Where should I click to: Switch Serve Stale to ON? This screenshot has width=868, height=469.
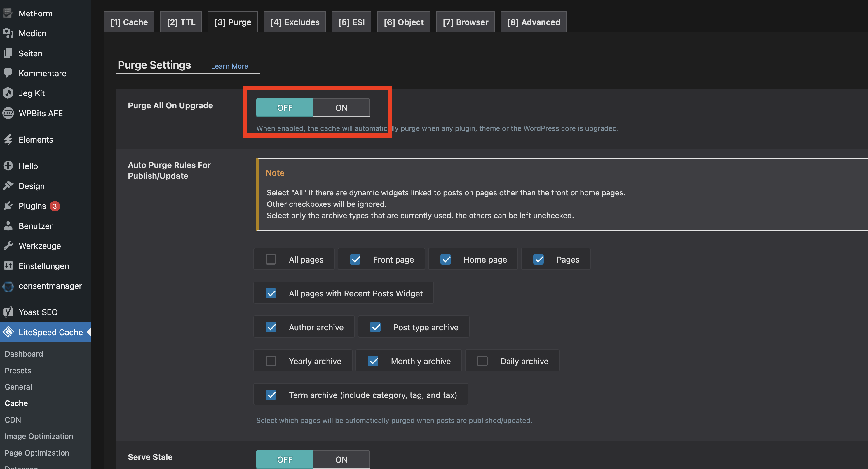click(x=341, y=459)
